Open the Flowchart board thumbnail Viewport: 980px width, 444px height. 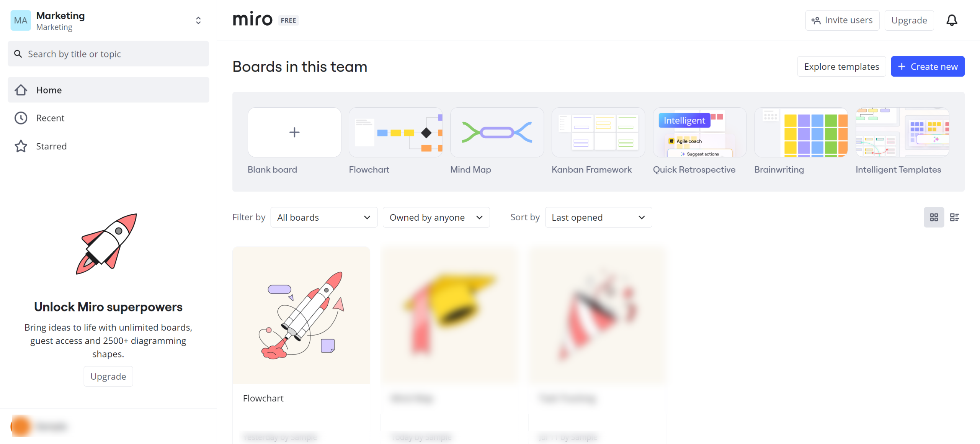(x=301, y=315)
